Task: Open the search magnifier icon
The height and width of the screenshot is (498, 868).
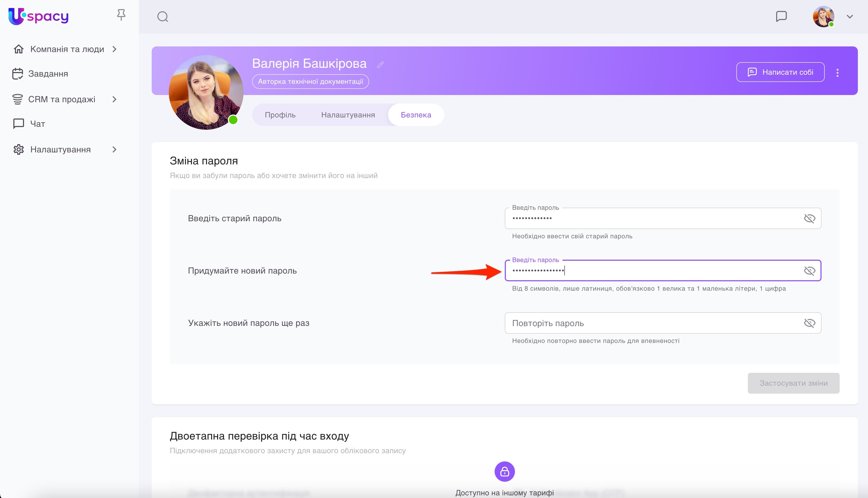Action: tap(163, 17)
